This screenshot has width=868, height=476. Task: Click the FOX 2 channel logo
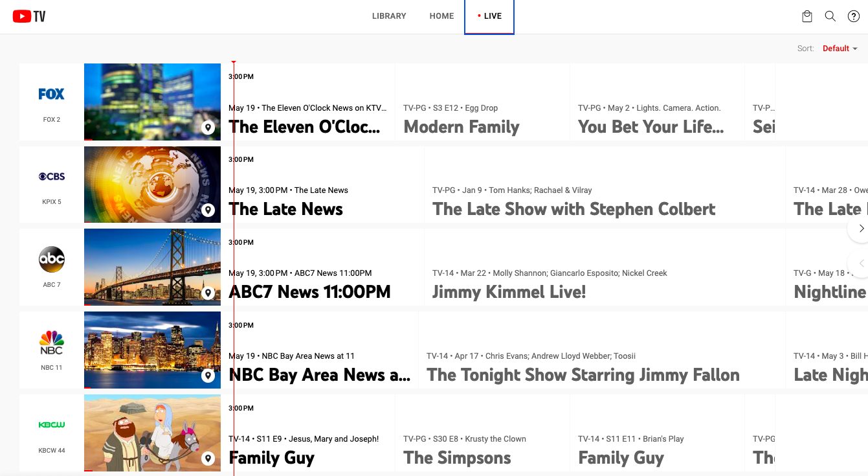click(52, 95)
